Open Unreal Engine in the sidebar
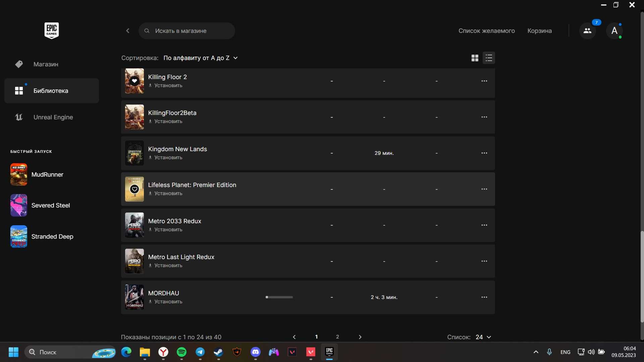The width and height of the screenshot is (644, 362). tap(52, 117)
